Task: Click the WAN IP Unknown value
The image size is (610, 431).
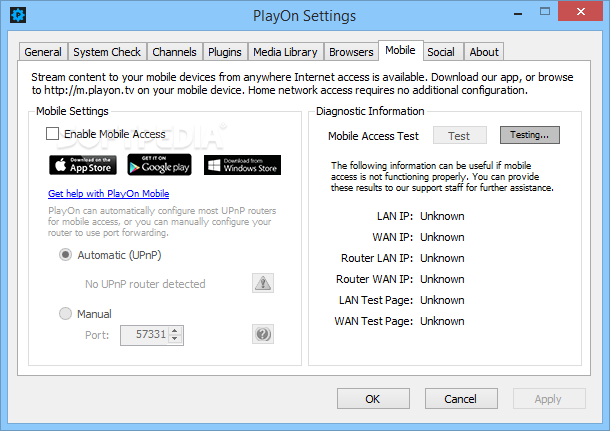Action: click(x=442, y=237)
